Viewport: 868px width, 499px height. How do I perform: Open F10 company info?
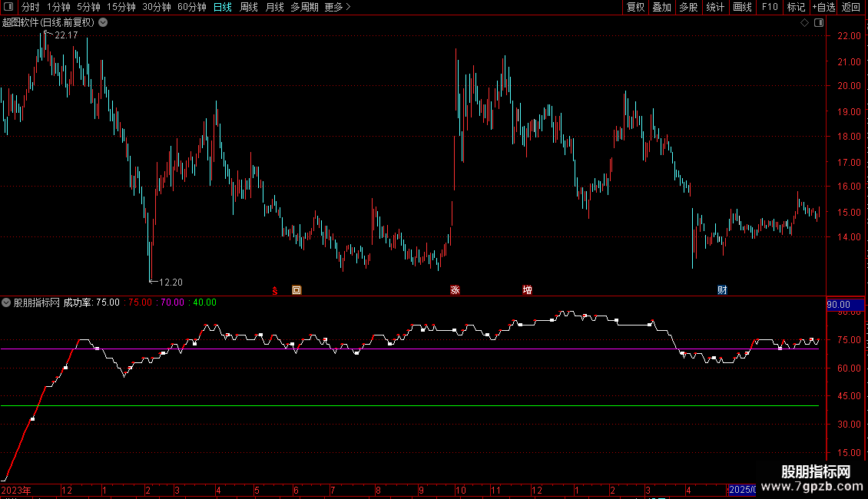[x=770, y=7]
